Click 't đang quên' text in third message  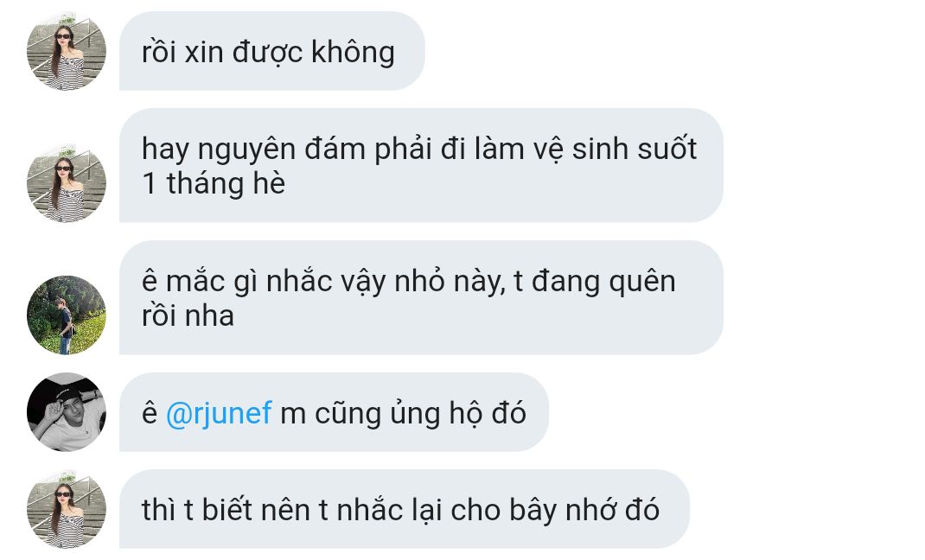[595, 281]
